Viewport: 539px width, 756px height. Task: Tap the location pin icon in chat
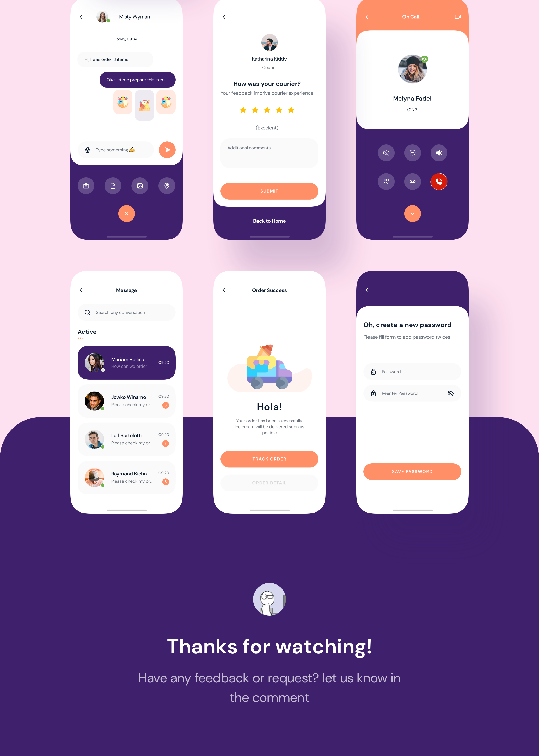(x=167, y=186)
